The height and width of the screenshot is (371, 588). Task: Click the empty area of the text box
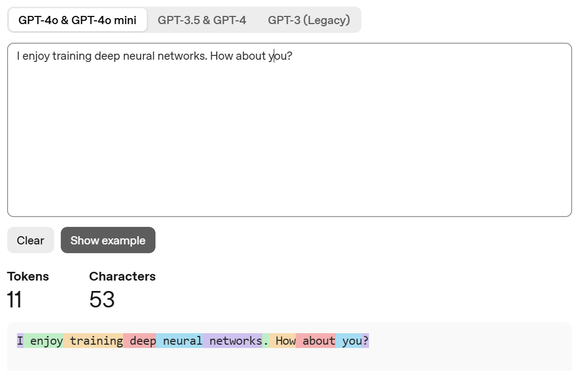pos(289,142)
